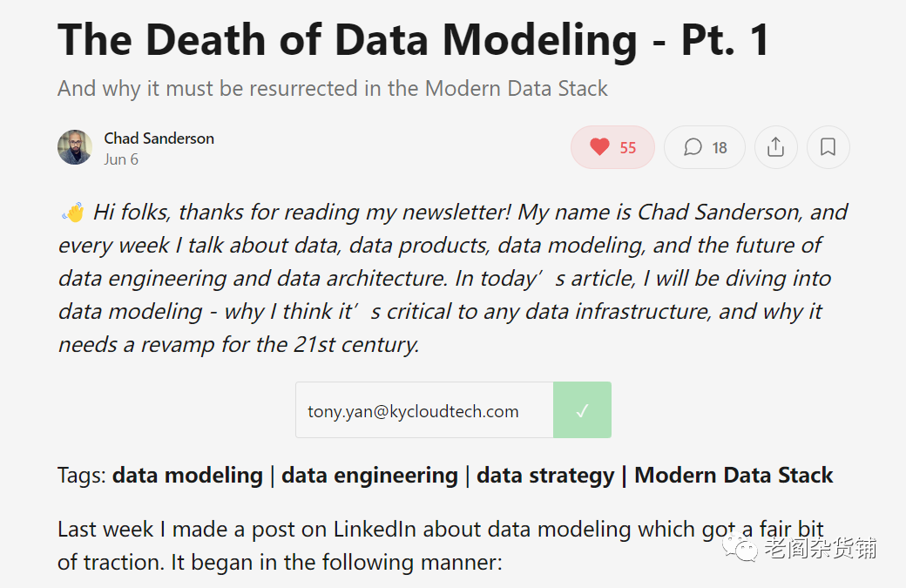Open the "data strategy" tag
This screenshot has height=588, width=906.
coord(545,476)
